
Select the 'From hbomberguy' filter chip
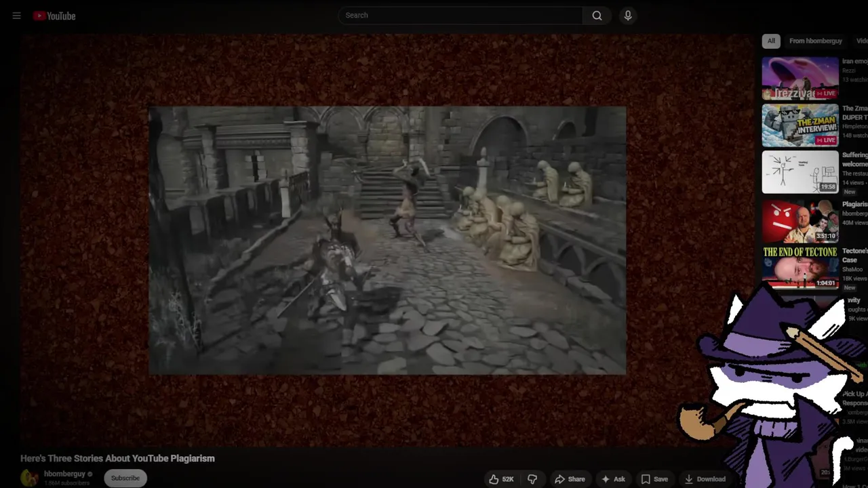[816, 41]
